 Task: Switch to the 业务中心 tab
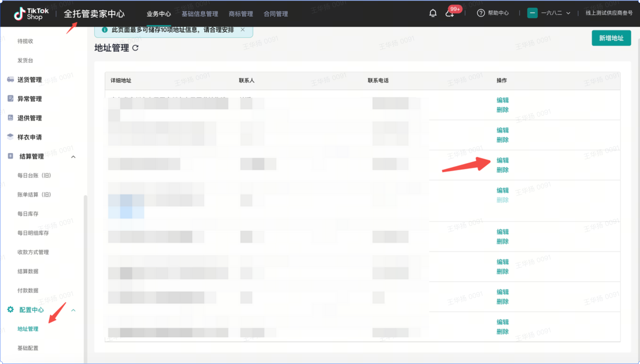pos(159,14)
